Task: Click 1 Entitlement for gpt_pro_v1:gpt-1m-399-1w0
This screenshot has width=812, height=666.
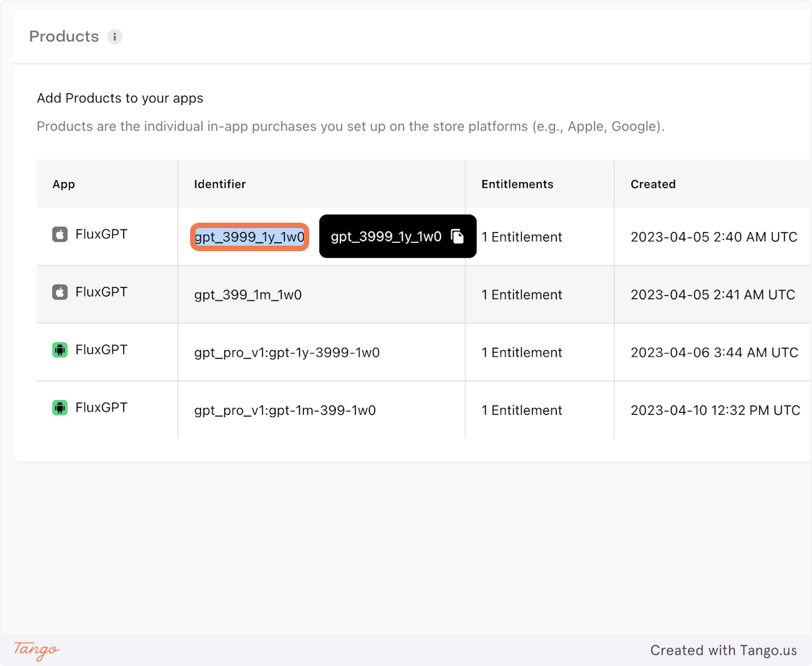Action: [522, 410]
